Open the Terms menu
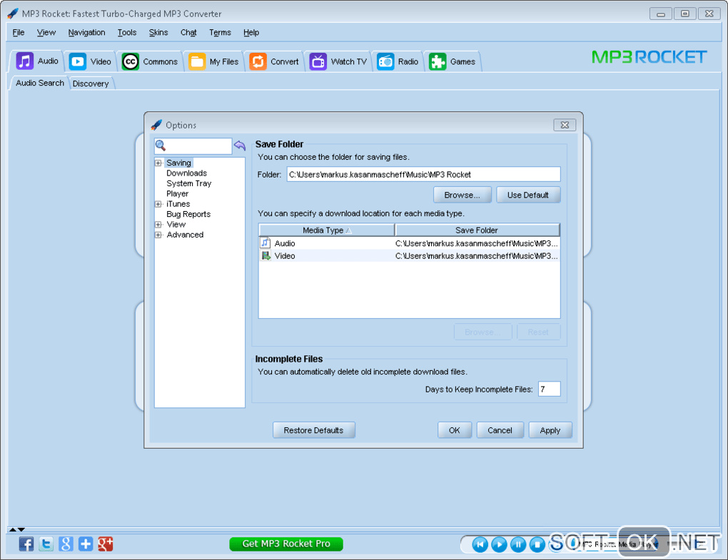 220,33
